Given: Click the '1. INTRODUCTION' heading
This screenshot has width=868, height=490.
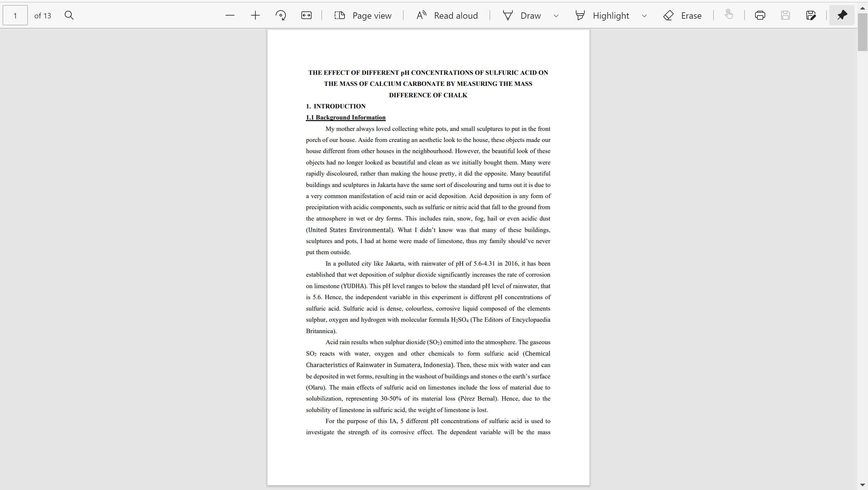Looking at the screenshot, I should pos(336,106).
